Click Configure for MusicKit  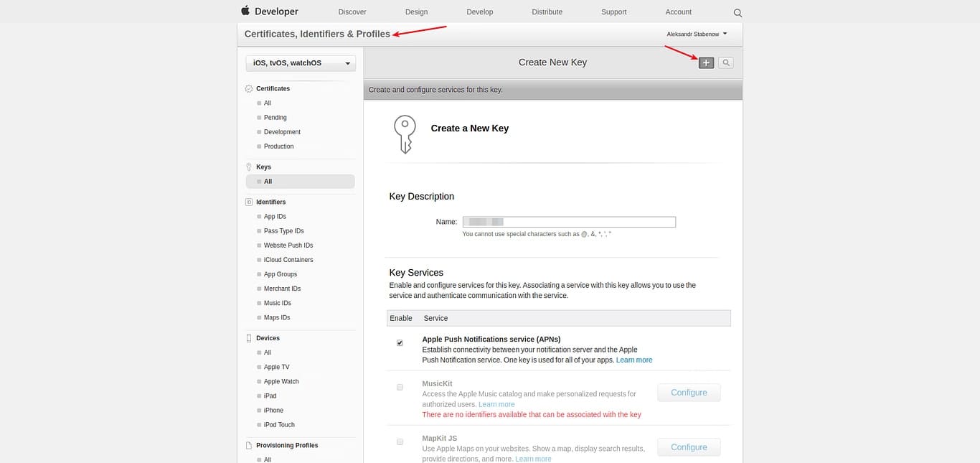[688, 392]
